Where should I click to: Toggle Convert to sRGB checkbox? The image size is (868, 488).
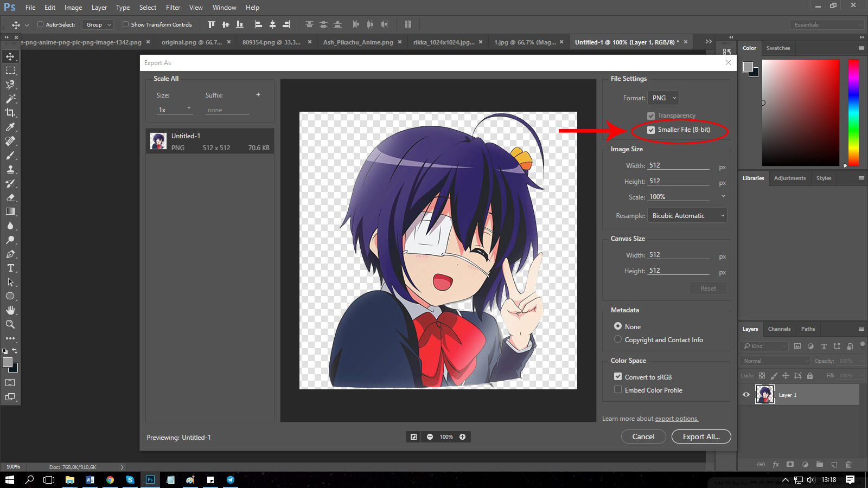pyautogui.click(x=618, y=376)
